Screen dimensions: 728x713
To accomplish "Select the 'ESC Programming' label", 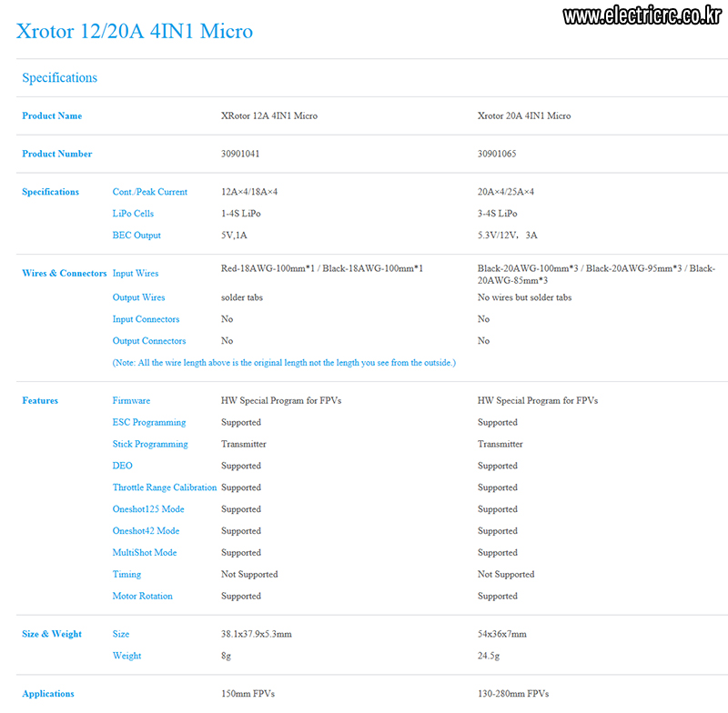I will coord(149,422).
